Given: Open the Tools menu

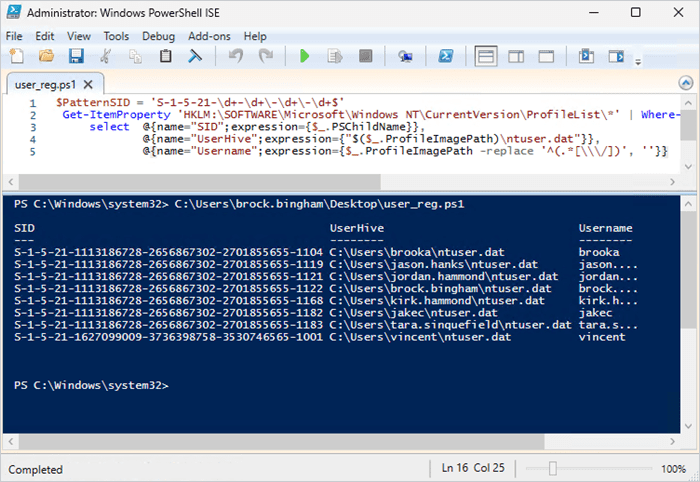Looking at the screenshot, I should [x=116, y=36].
